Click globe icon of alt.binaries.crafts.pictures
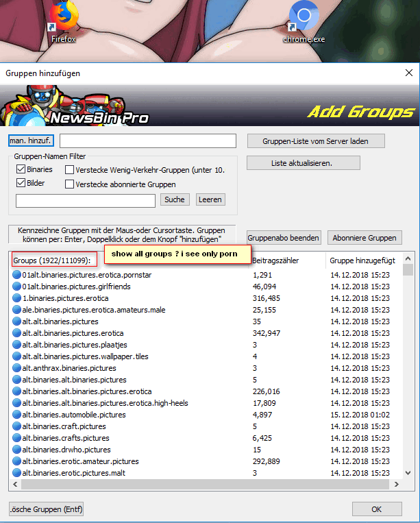The width and height of the screenshot is (420, 523). point(16,438)
